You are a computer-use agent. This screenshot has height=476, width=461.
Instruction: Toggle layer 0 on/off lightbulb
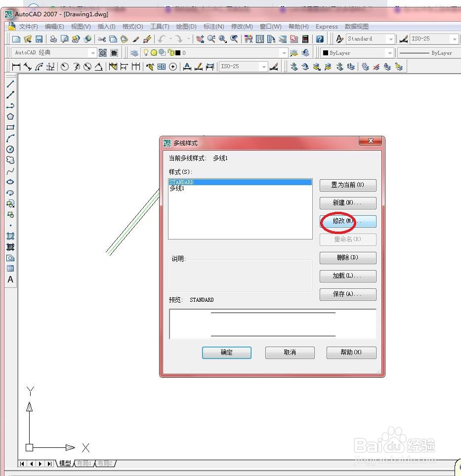(x=146, y=53)
